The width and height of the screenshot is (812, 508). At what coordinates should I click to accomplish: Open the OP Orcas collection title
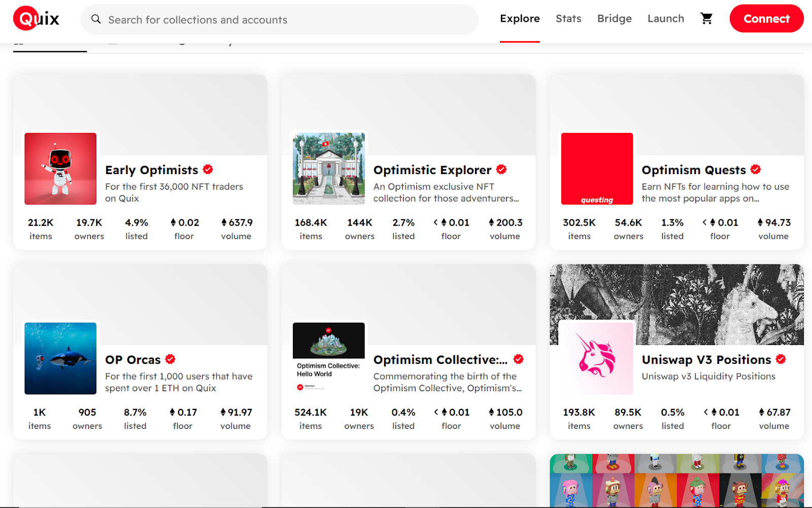133,360
